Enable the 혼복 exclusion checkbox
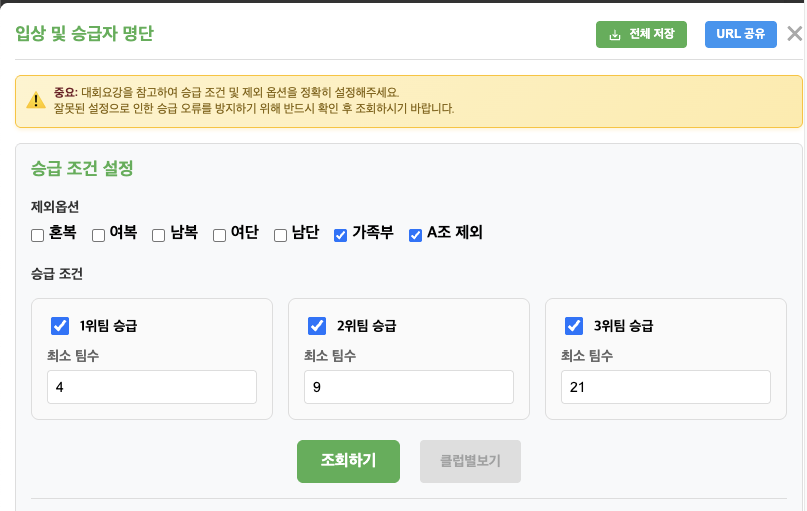The height and width of the screenshot is (511, 807). (38, 235)
